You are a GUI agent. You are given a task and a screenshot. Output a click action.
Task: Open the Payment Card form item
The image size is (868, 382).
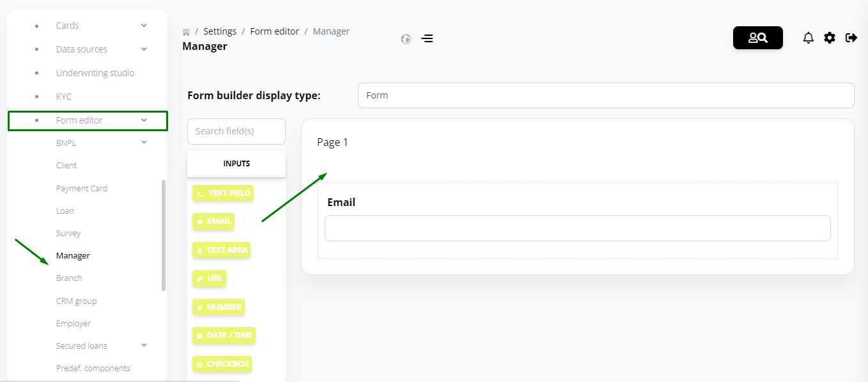coord(82,188)
